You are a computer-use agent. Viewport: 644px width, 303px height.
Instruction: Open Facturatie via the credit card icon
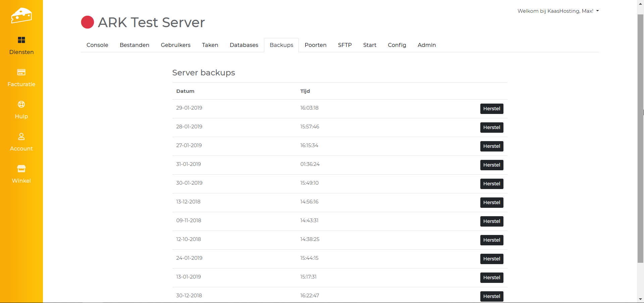click(x=21, y=72)
